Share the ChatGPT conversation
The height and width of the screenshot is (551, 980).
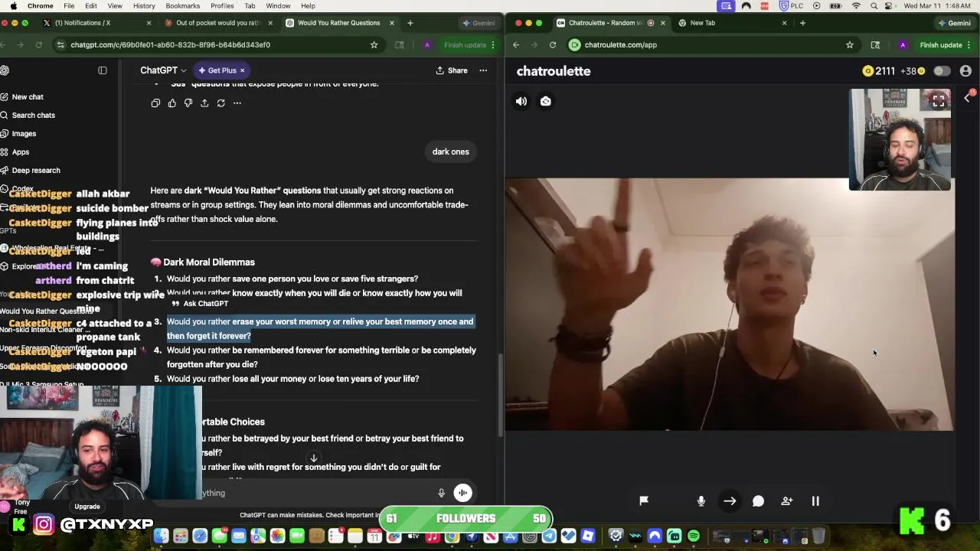click(x=452, y=70)
